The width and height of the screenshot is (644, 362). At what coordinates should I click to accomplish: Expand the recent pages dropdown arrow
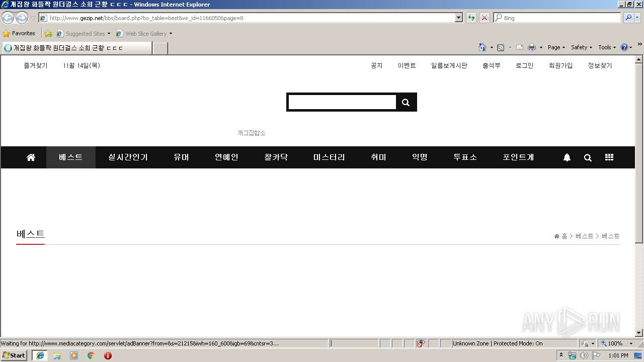pos(33,18)
